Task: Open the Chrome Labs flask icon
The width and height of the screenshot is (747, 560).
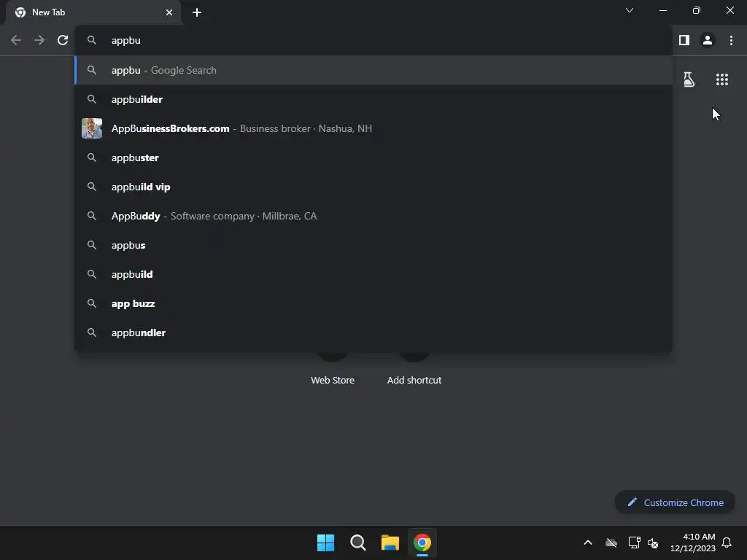Action: [x=689, y=79]
